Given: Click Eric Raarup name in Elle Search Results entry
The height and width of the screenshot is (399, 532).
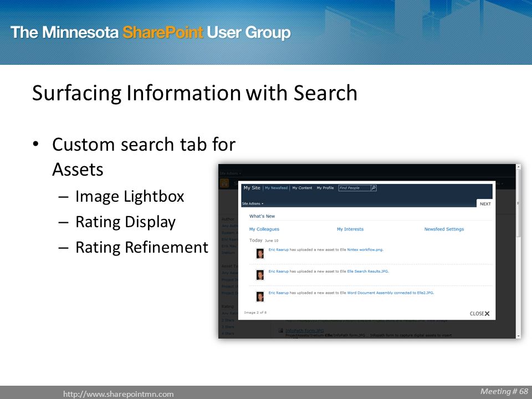Looking at the screenshot, I should coord(279,271).
